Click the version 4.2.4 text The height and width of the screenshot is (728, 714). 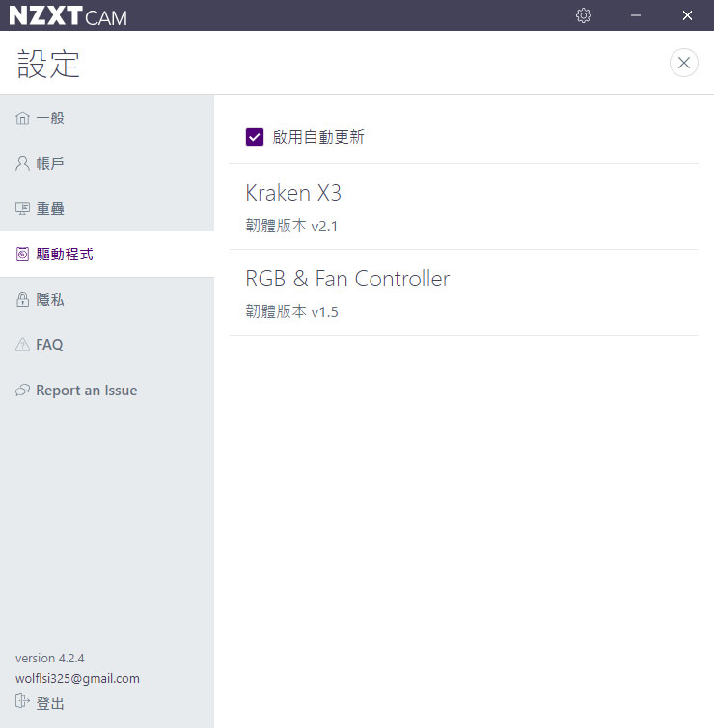[50, 658]
